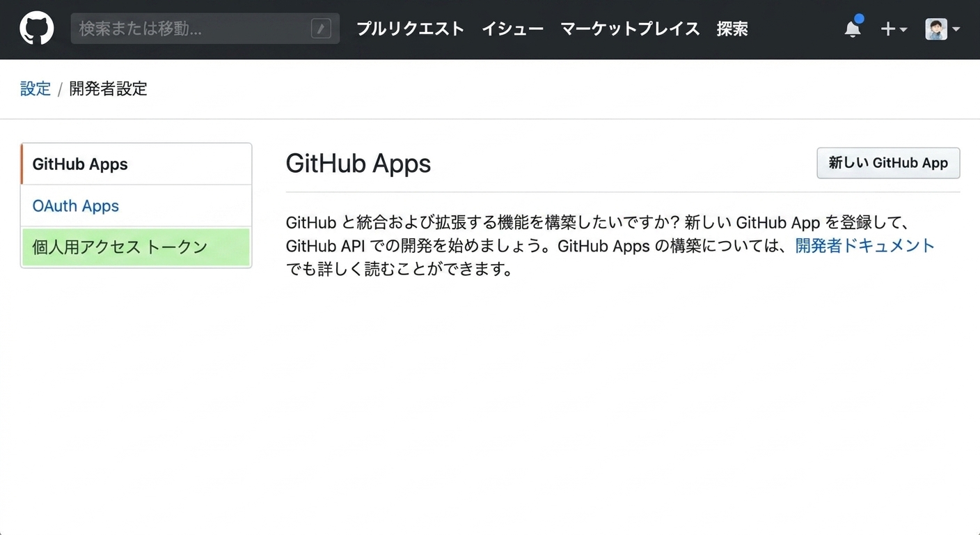Click the 設定 breadcrumb link
This screenshot has height=535, width=980.
click(x=35, y=88)
